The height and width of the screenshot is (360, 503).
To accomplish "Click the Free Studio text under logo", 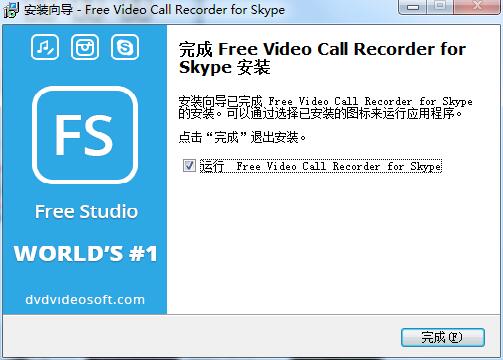I will pyautogui.click(x=86, y=211).
